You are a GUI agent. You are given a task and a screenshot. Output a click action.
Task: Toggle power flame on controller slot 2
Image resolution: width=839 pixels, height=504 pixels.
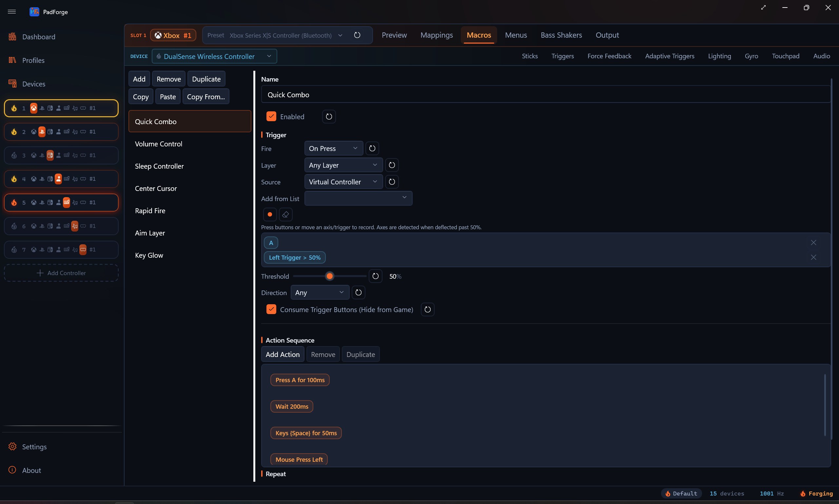pyautogui.click(x=14, y=132)
